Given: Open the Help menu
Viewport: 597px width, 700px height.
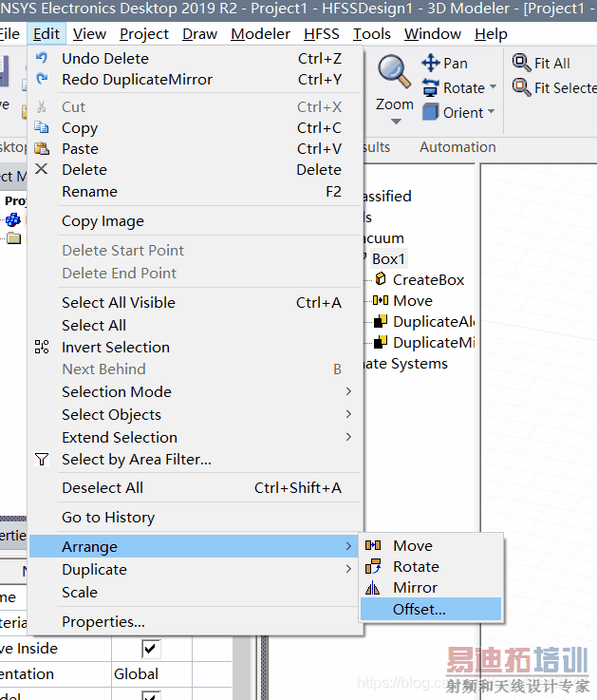Looking at the screenshot, I should click(x=491, y=34).
